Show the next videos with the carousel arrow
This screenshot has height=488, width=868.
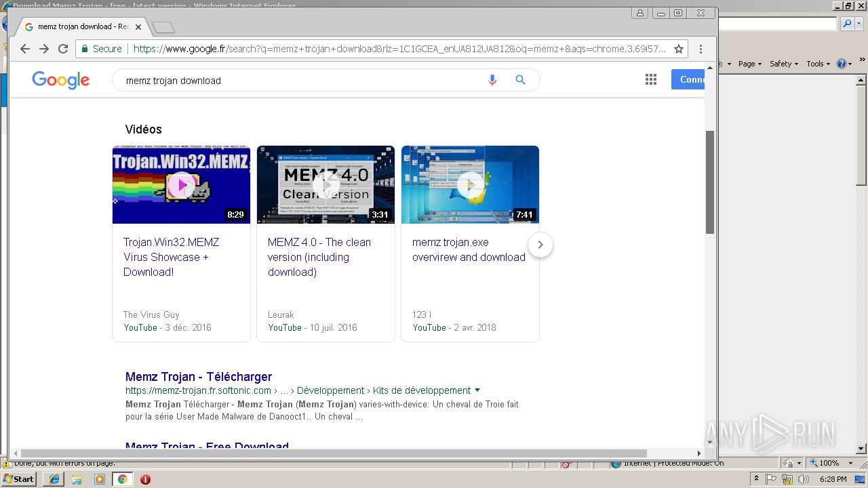pos(540,245)
